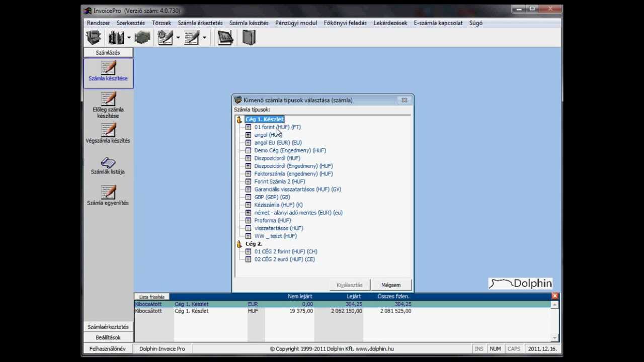Viewport: 644px width, 362px height.
Task: Click the handshake icon in the toolbar
Action: (142, 38)
